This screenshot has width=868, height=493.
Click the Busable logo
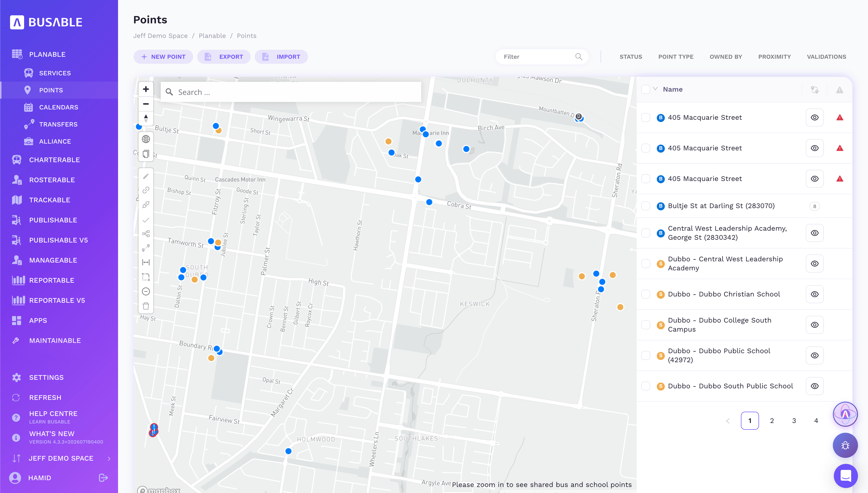(x=46, y=22)
